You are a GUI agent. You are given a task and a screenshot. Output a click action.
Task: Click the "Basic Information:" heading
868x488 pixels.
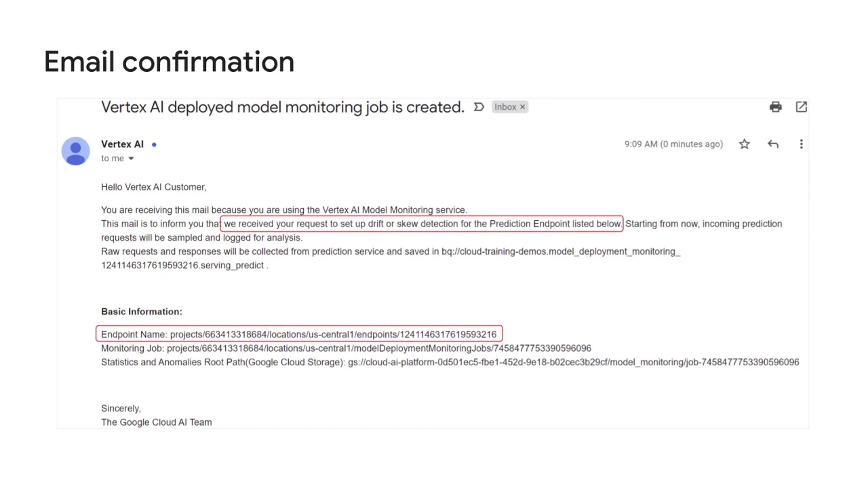click(142, 312)
